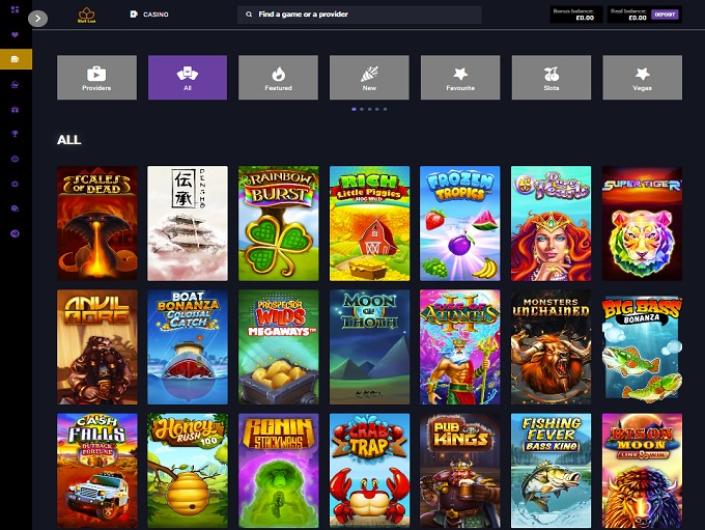Open the Fishing Fever Bass King game
This screenshot has width=705, height=530.
551,471
